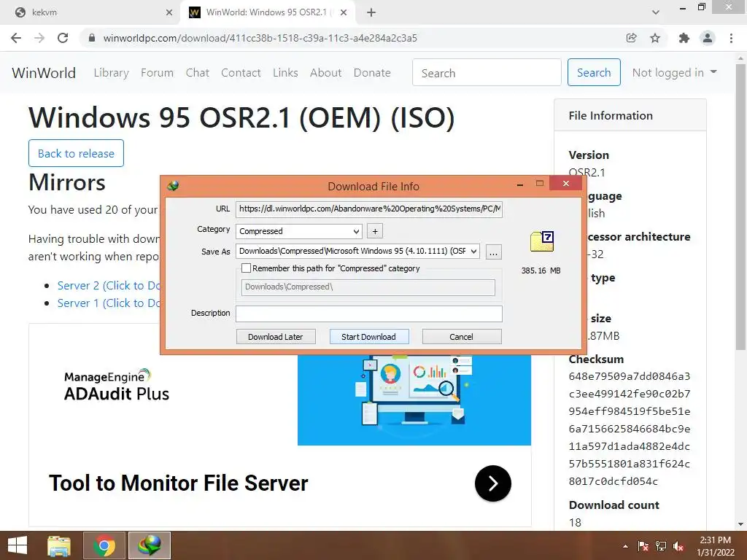
Task: Open the Windows Start button
Action: click(18, 545)
